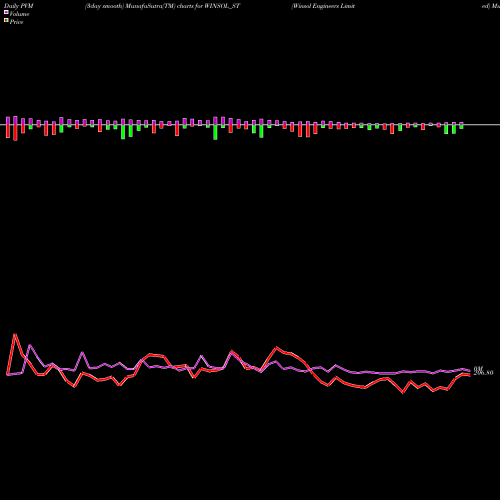Click the 0M volume value label
This screenshot has width=500, height=500.
pos(478,369)
